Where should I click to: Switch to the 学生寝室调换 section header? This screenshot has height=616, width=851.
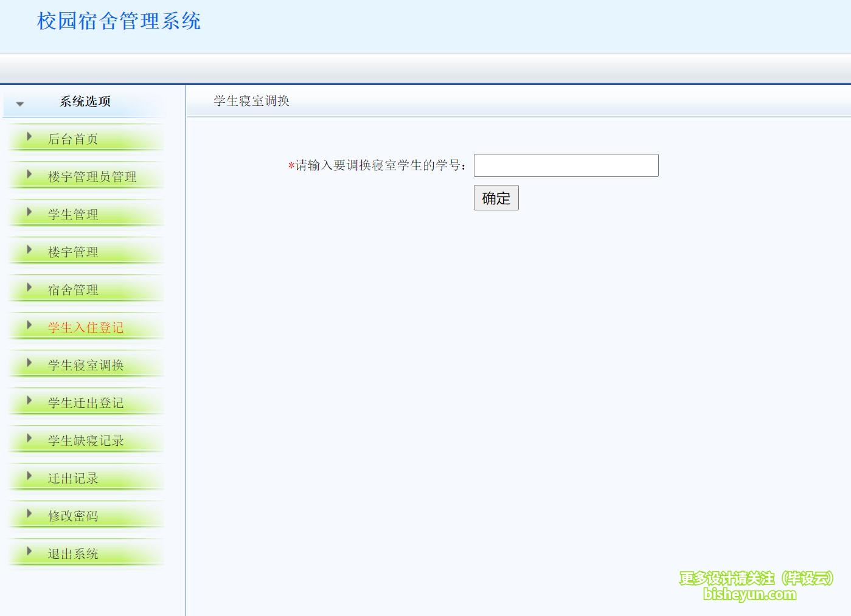[251, 100]
